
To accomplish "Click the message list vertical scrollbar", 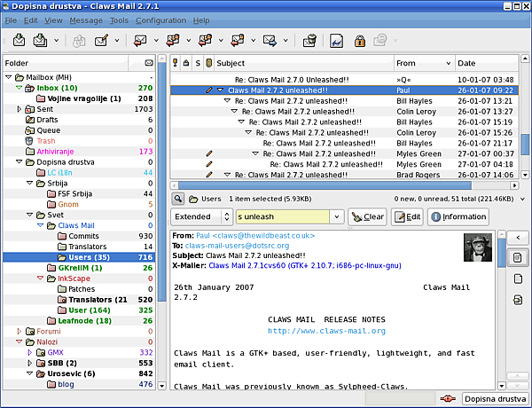I will pyautogui.click(x=525, y=142).
